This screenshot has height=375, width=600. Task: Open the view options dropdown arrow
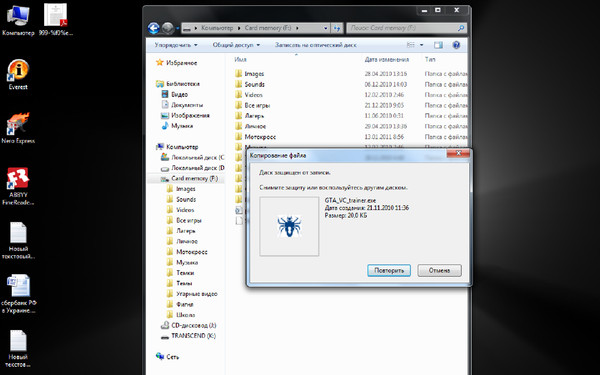pyautogui.click(x=422, y=45)
